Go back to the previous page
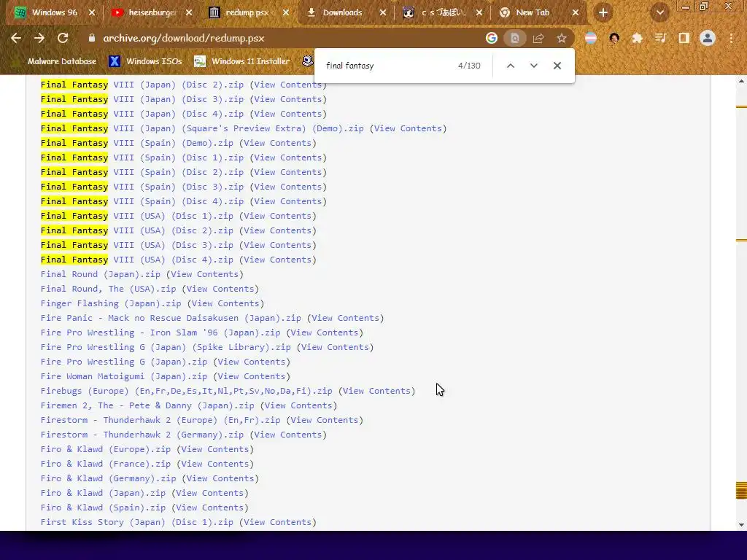Image resolution: width=747 pixels, height=560 pixels. [x=16, y=38]
